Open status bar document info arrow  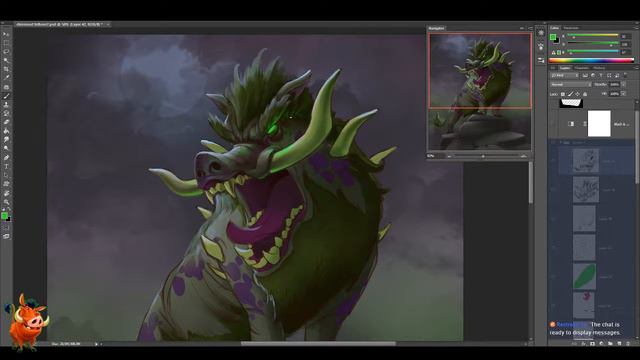pyautogui.click(x=96, y=344)
